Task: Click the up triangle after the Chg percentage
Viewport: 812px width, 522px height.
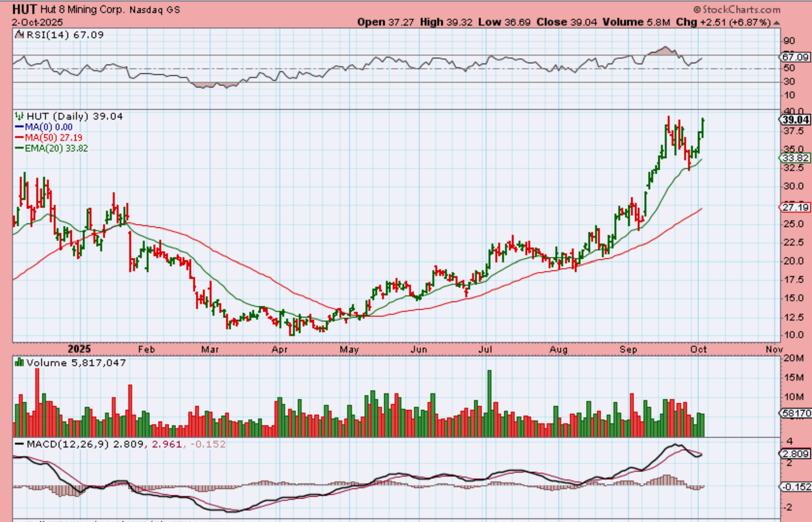Action: (776, 22)
